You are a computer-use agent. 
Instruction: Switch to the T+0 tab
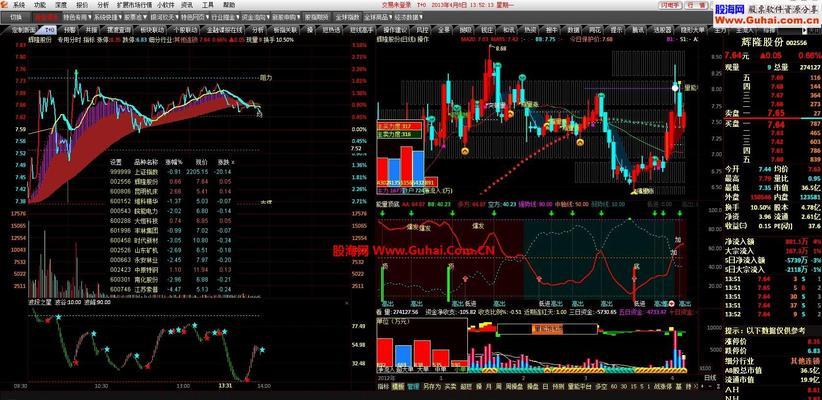point(50,30)
